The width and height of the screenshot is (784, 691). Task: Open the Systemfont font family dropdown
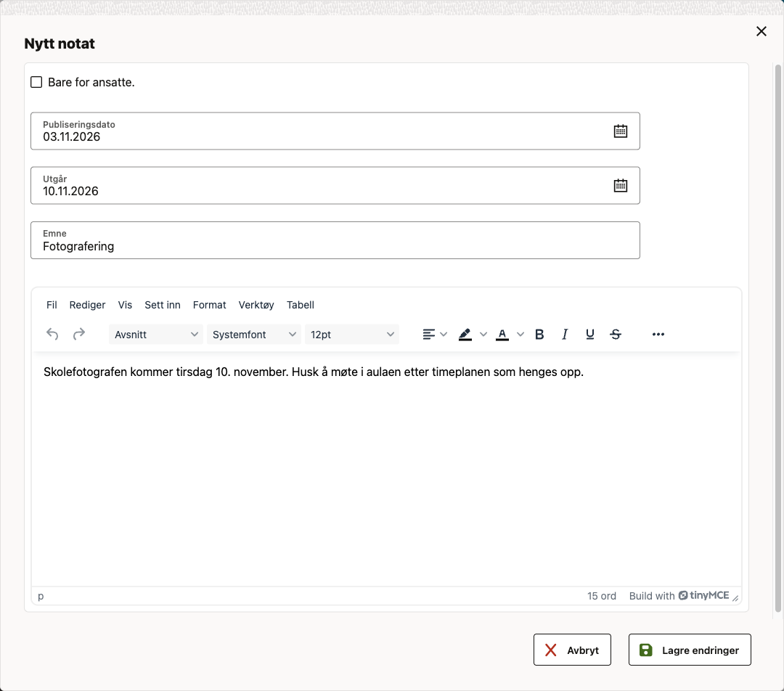point(254,335)
